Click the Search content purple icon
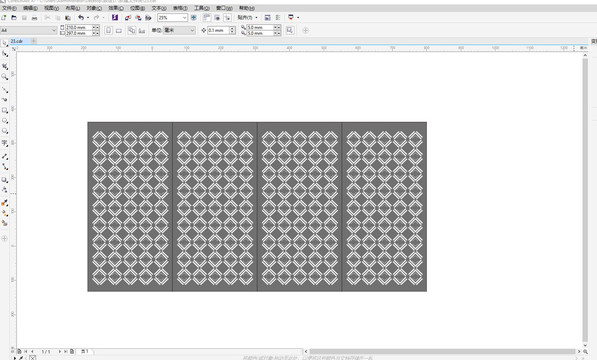597x360 pixels. point(115,18)
